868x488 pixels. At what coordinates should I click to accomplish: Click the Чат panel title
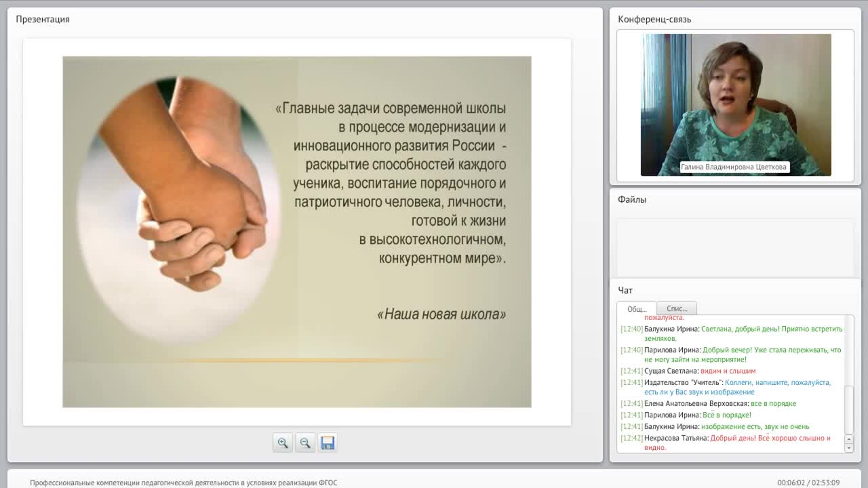tap(625, 290)
